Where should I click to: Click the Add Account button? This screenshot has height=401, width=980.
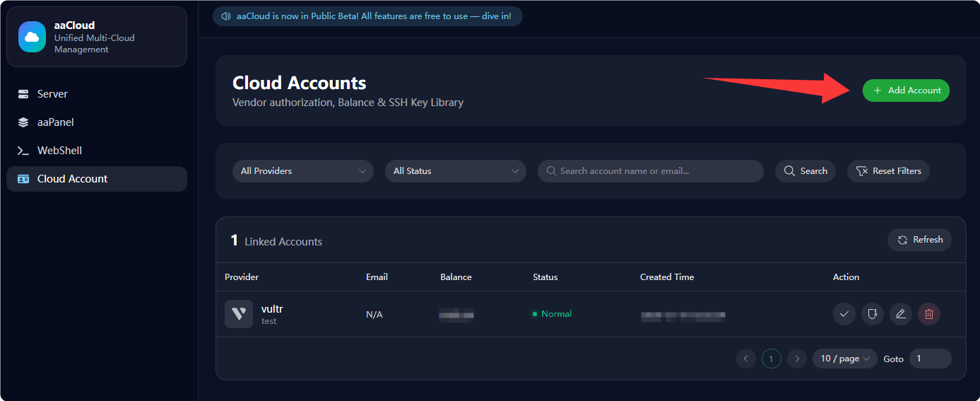(x=906, y=91)
